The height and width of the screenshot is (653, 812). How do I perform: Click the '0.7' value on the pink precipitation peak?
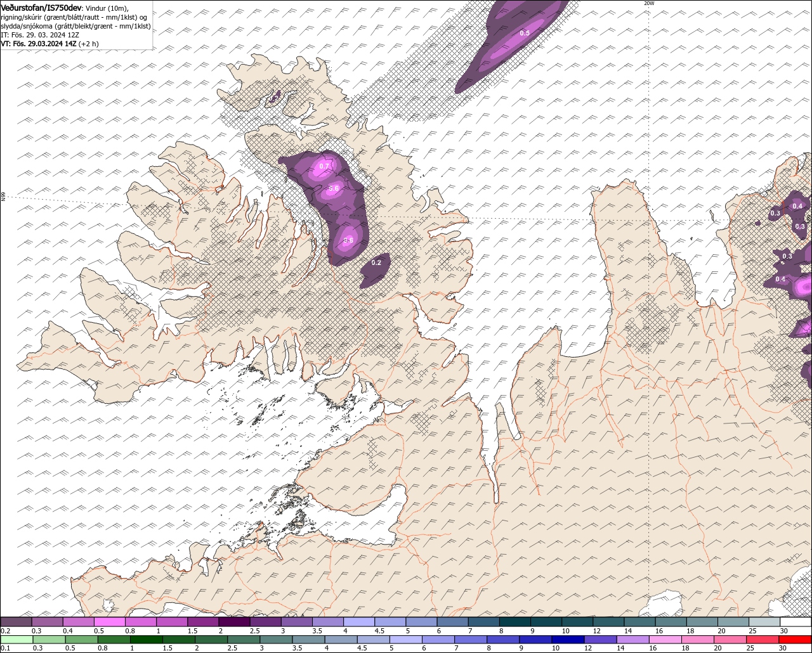tap(324, 166)
